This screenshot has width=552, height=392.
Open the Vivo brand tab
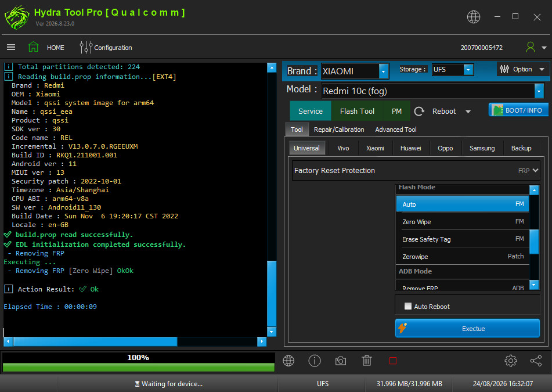pos(343,148)
